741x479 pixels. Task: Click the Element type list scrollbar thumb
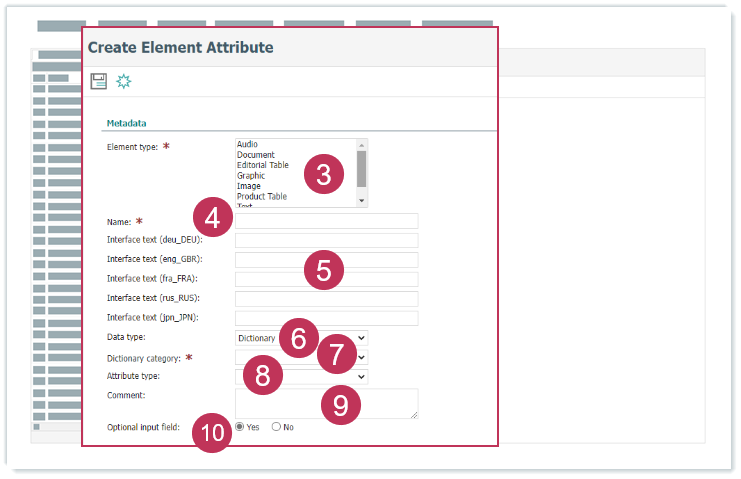click(362, 168)
